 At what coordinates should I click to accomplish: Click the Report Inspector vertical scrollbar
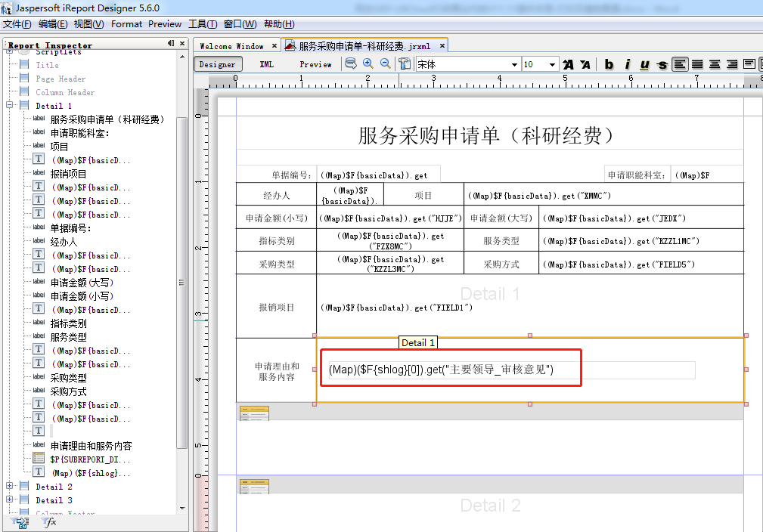coord(182,283)
